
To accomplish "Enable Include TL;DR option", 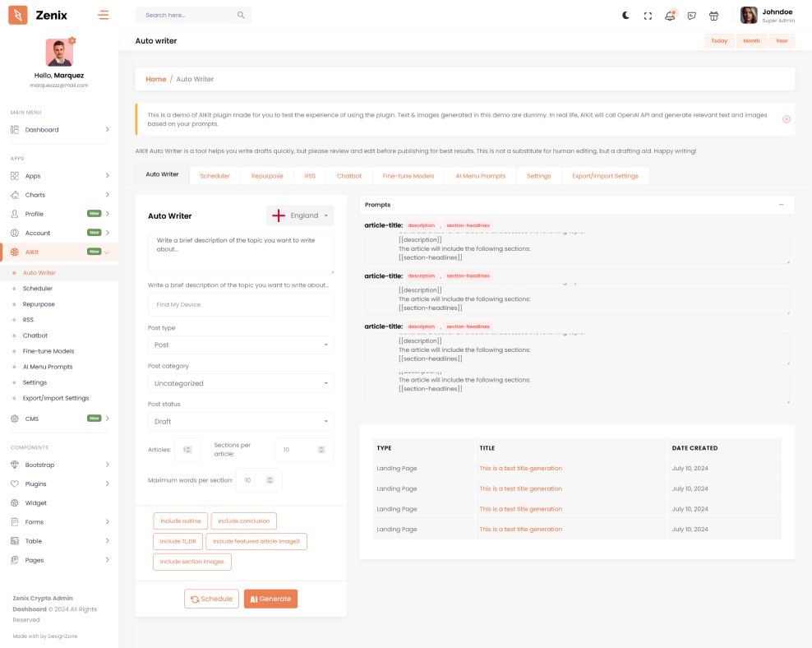I will [x=178, y=541].
